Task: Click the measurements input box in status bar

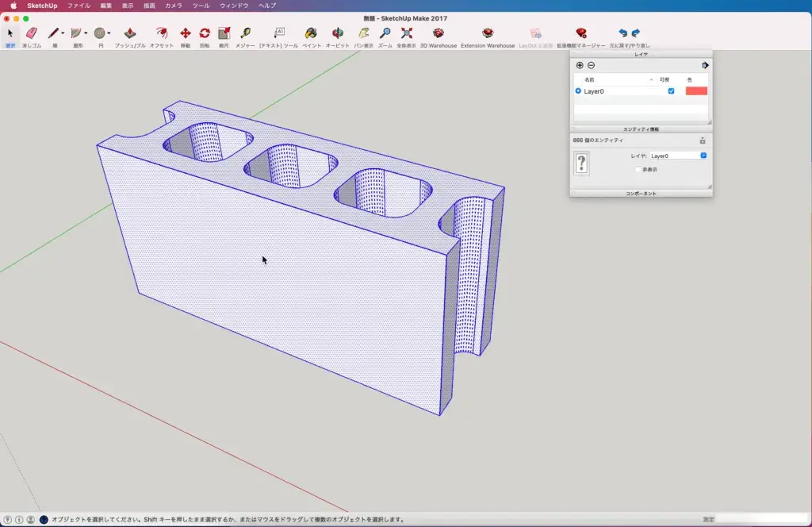Action: click(761, 519)
